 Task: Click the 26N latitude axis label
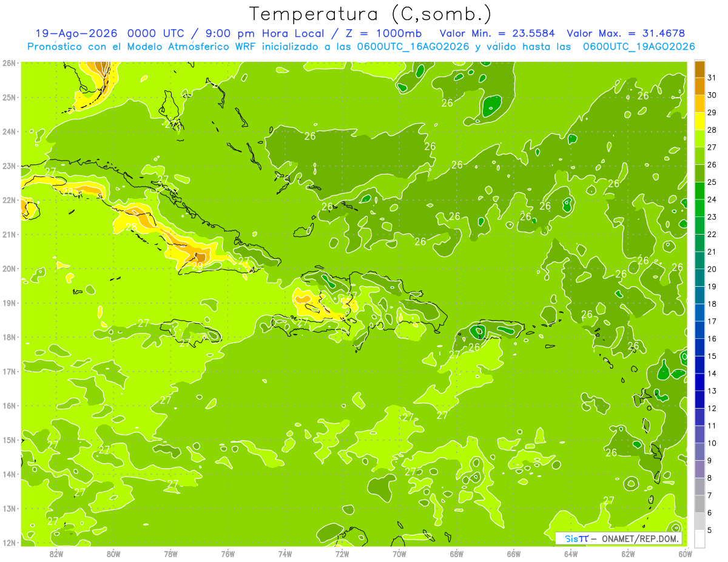pyautogui.click(x=9, y=63)
